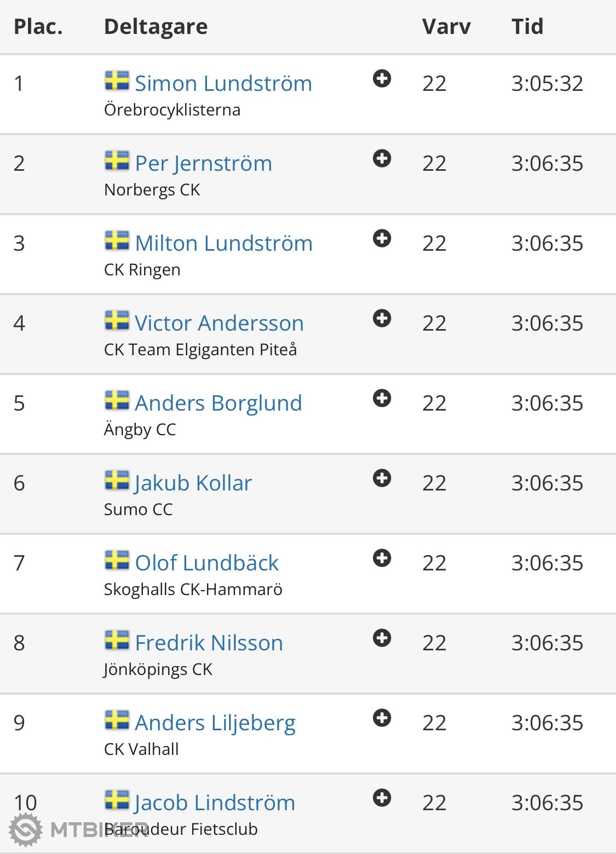Image resolution: width=616 pixels, height=854 pixels.
Task: Open Anders Liljeberg's profile link
Action: pyautogui.click(x=215, y=723)
